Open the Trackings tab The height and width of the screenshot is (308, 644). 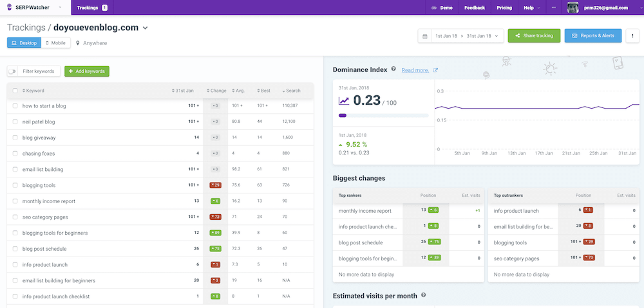pos(92,7)
